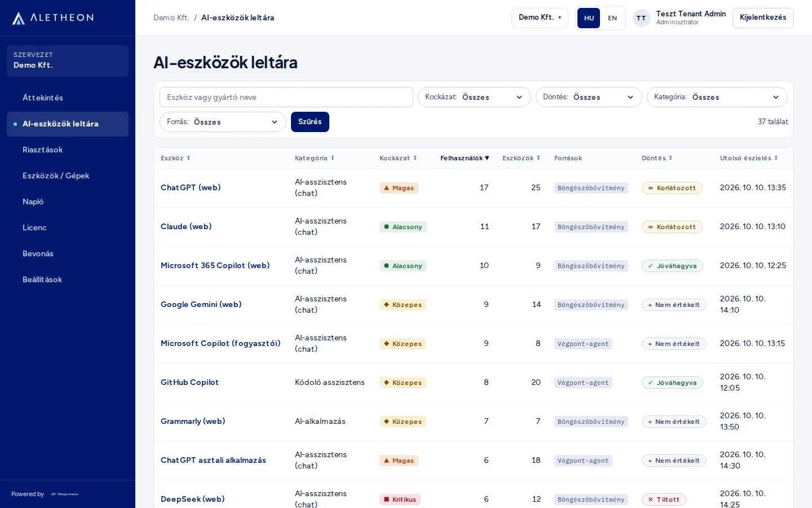Sort by Döntés column header
812x508 pixels.
click(x=657, y=158)
